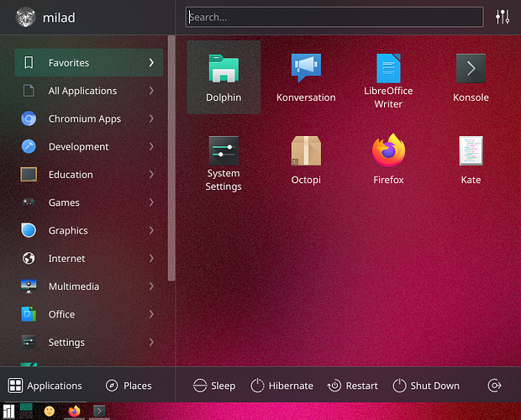Expand the Settings chevron
Image resolution: width=521 pixels, height=420 pixels.
151,342
